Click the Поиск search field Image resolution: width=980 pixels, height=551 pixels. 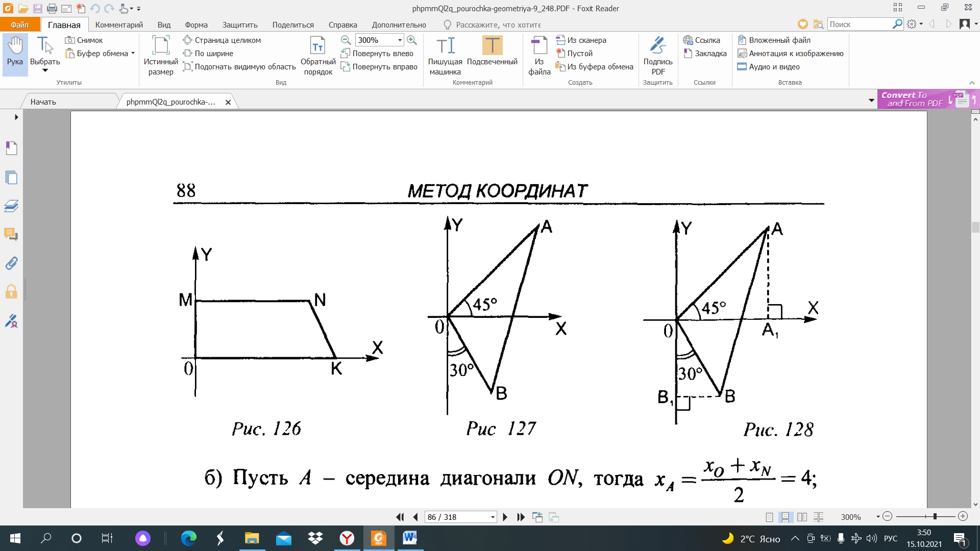click(x=860, y=24)
